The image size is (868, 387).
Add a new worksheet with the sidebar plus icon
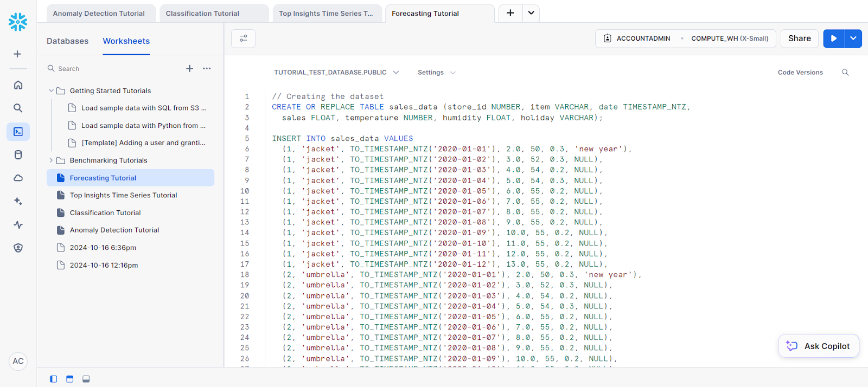coord(189,68)
